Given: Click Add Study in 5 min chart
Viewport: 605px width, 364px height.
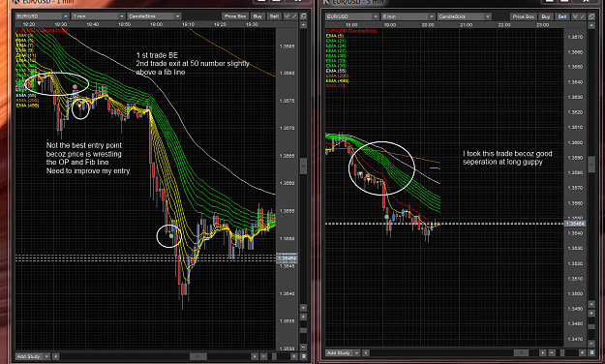Looking at the screenshot, I should (339, 352).
